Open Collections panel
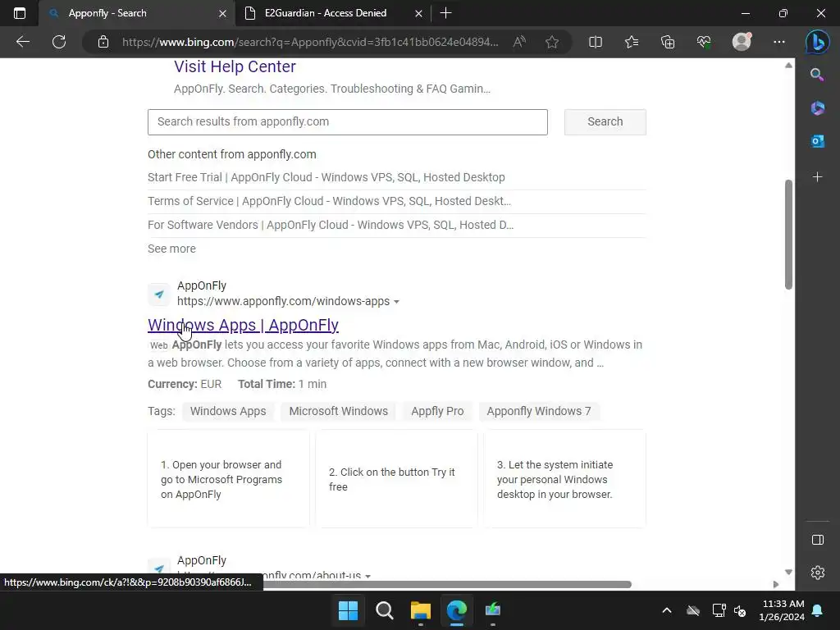 click(668, 42)
